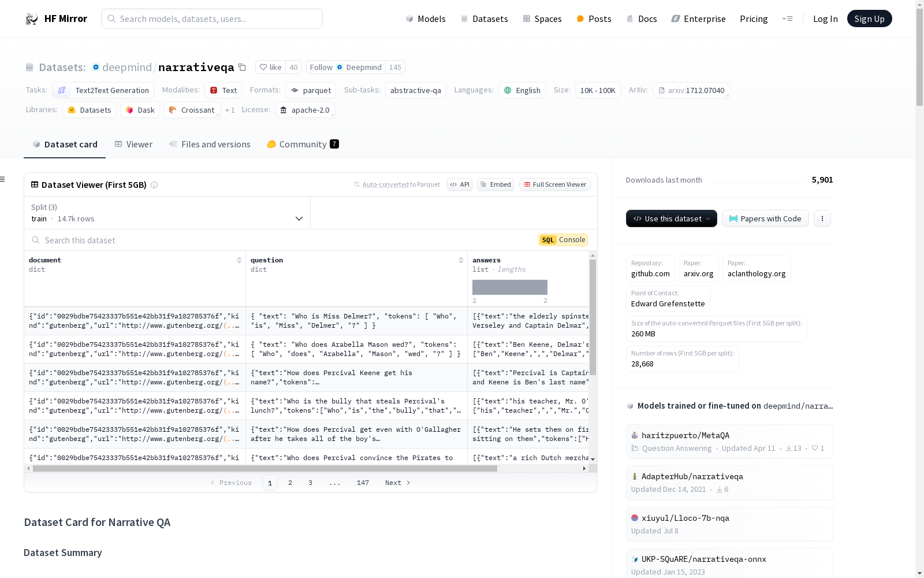This screenshot has width=924, height=578.
Task: Click the Dask library tag
Action: (x=140, y=110)
